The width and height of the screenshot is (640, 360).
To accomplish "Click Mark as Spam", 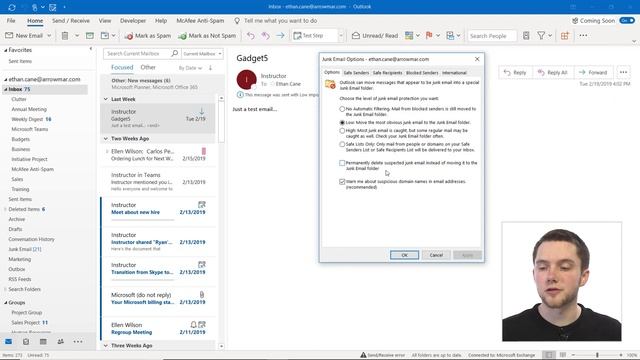I will 148,36.
